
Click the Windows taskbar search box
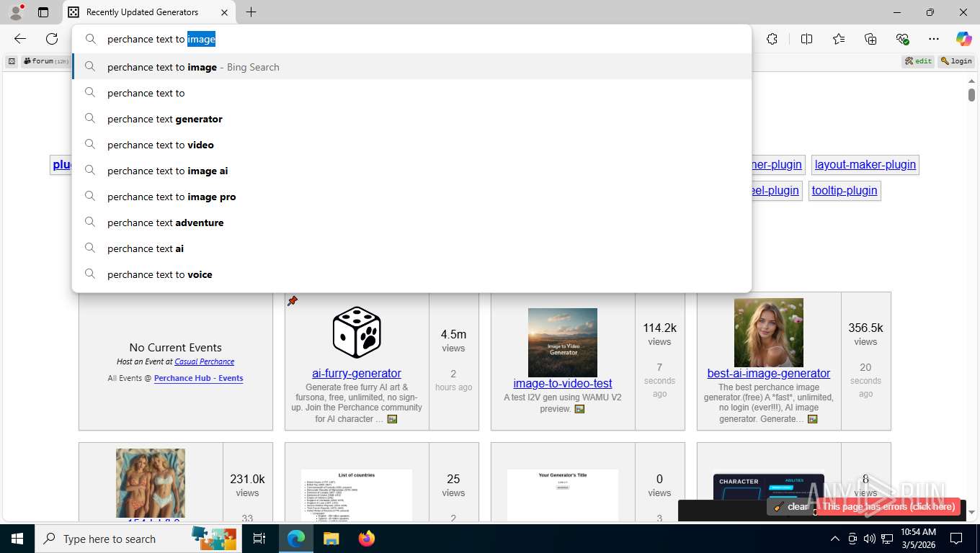[139, 539]
